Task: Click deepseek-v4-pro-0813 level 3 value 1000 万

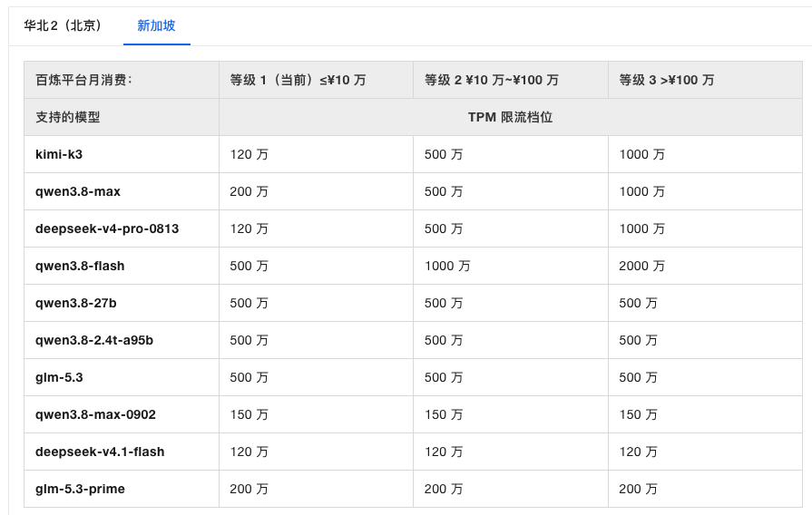Action: [x=642, y=228]
